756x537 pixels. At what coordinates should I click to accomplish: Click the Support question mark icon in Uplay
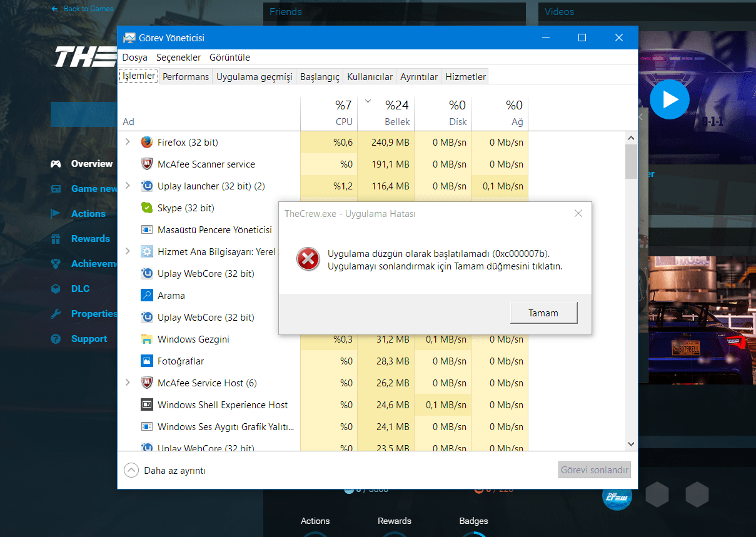pos(56,339)
